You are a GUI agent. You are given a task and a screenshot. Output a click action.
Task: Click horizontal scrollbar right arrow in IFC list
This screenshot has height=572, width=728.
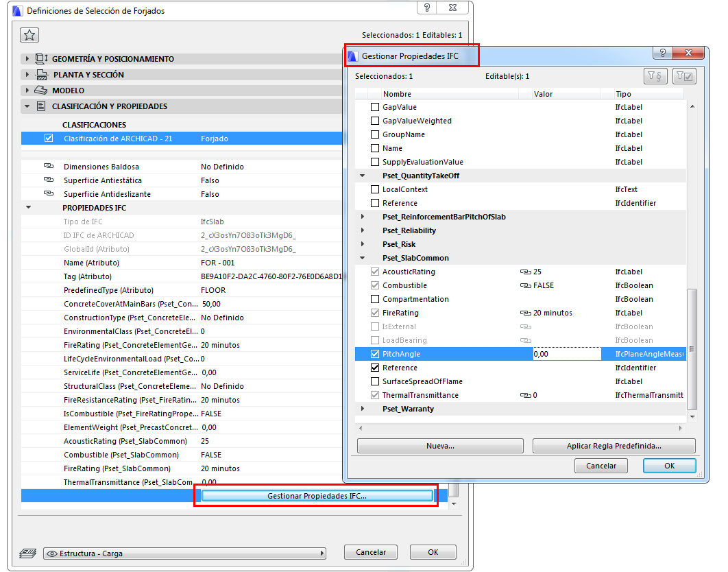[680, 428]
